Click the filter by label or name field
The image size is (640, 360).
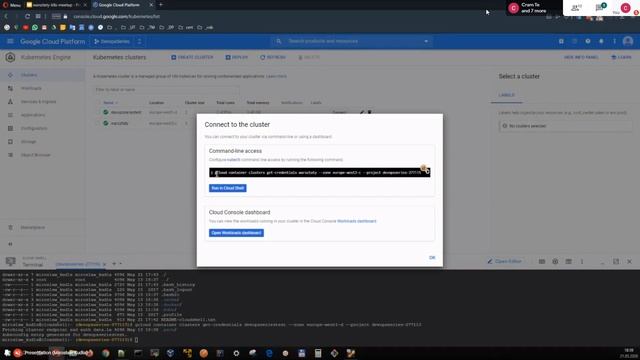[x=167, y=89]
